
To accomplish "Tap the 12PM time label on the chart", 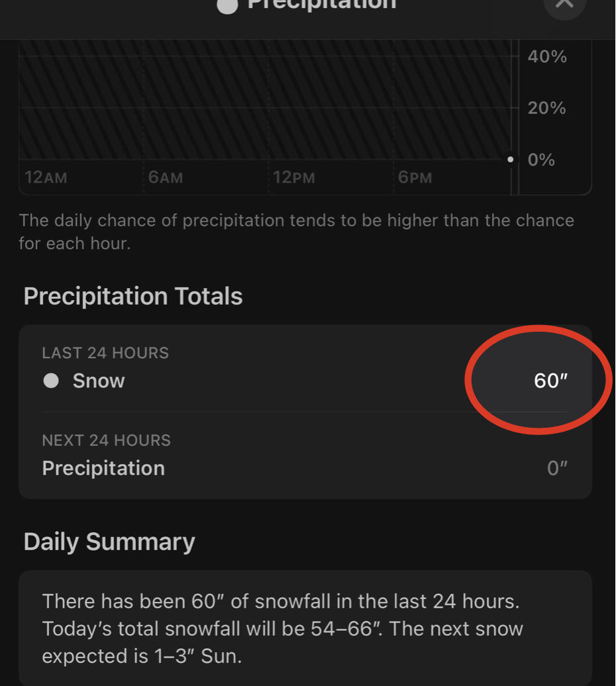I will (x=294, y=178).
